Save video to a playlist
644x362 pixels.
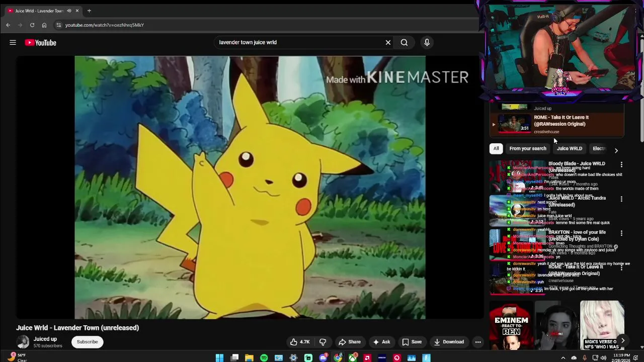tap(412, 342)
